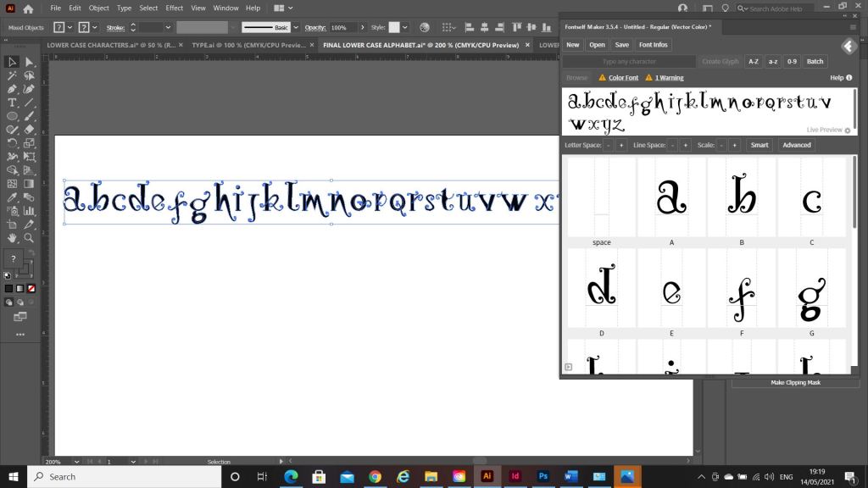This screenshot has width=868, height=488.
Task: Open Live Preview settings gear
Action: (x=848, y=130)
